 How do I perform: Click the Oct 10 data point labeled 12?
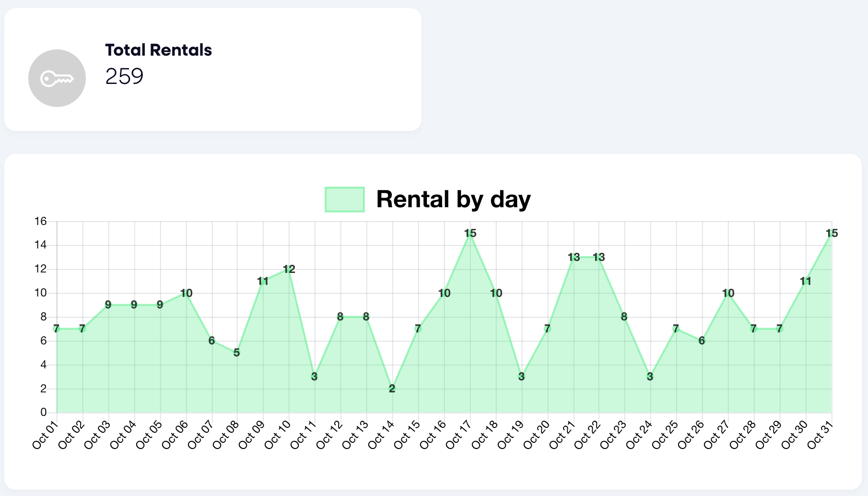tap(289, 270)
